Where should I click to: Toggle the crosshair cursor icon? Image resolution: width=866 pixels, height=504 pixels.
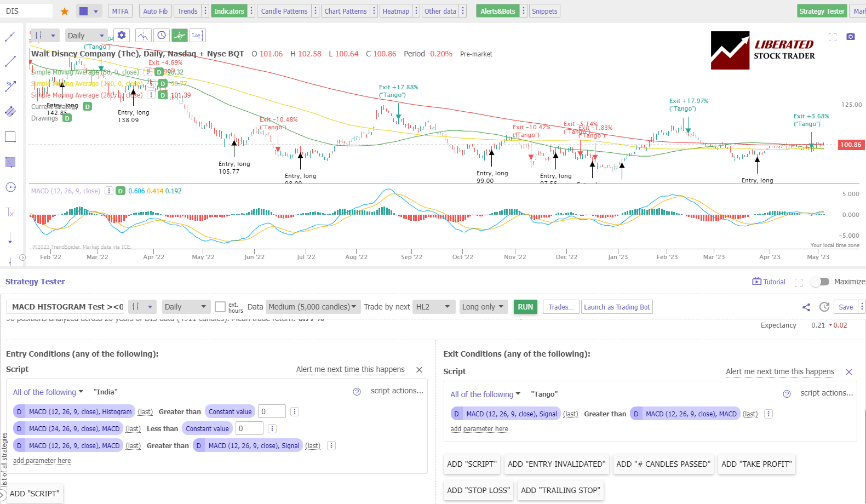(179, 36)
